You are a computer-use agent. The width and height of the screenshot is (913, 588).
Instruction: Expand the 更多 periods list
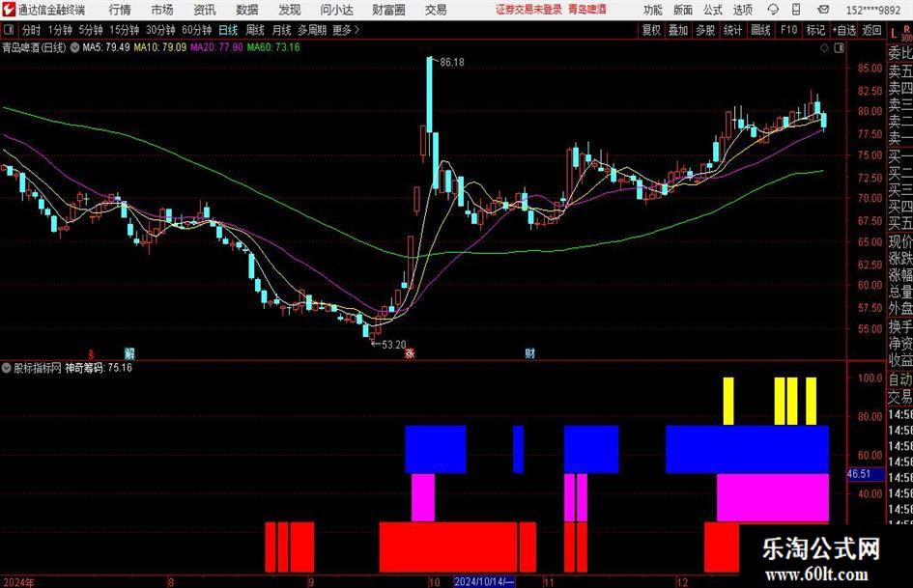pos(346,30)
